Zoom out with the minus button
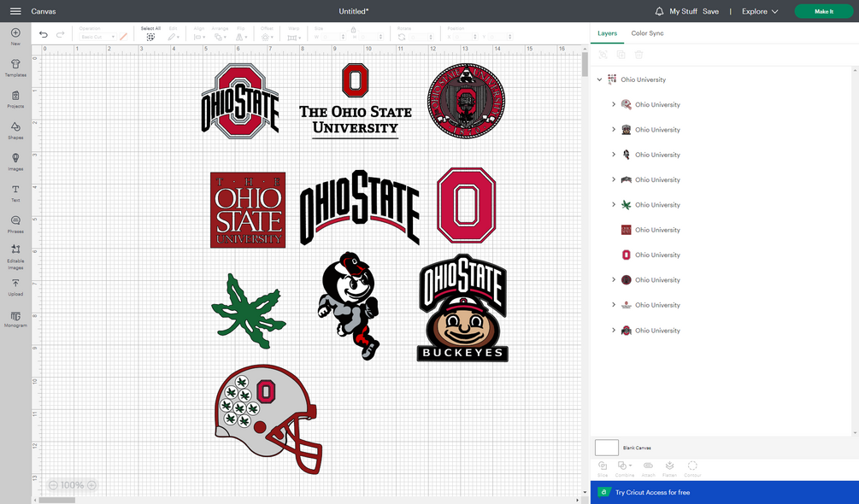Screen dimensions: 859x504 click(x=53, y=485)
